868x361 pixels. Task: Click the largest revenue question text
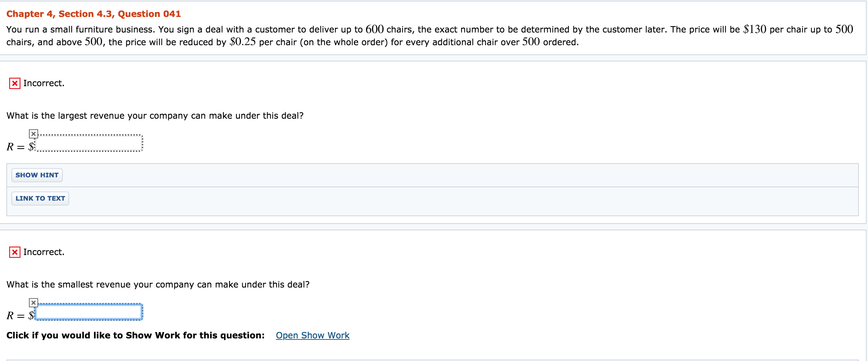pyautogui.click(x=155, y=115)
